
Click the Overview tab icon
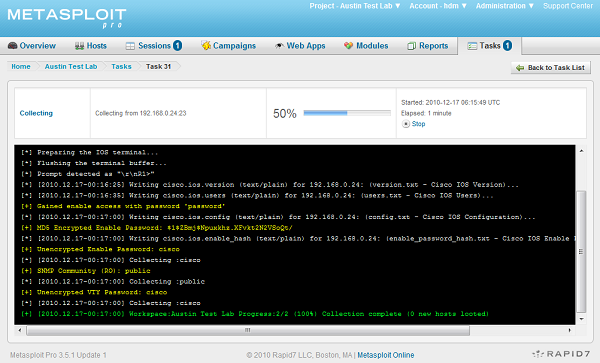click(x=13, y=46)
